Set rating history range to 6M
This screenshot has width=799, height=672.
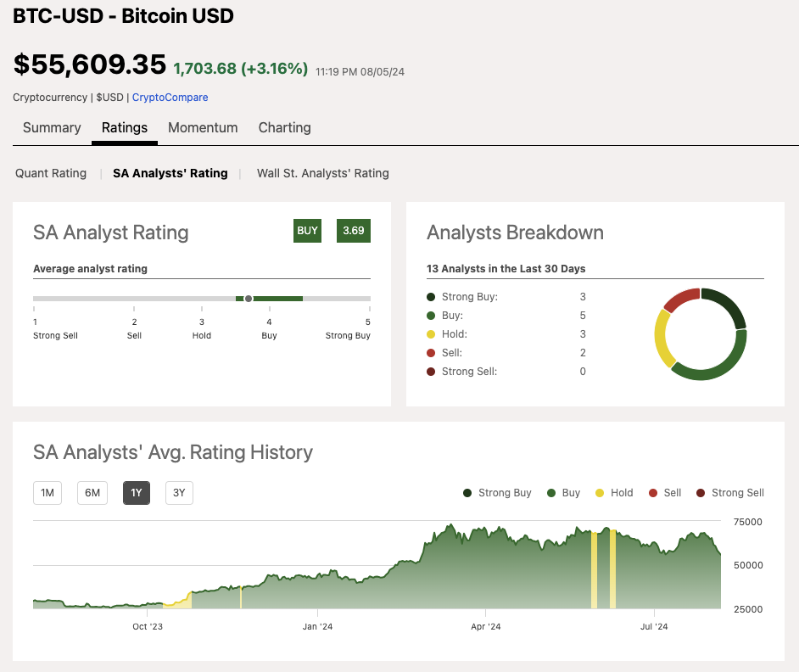tap(92, 493)
